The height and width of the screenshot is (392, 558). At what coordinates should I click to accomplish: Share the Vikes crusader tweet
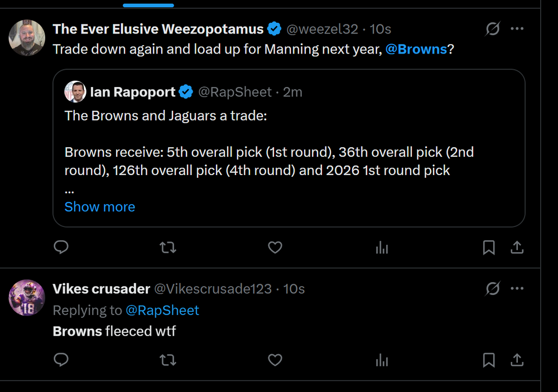pos(517,360)
